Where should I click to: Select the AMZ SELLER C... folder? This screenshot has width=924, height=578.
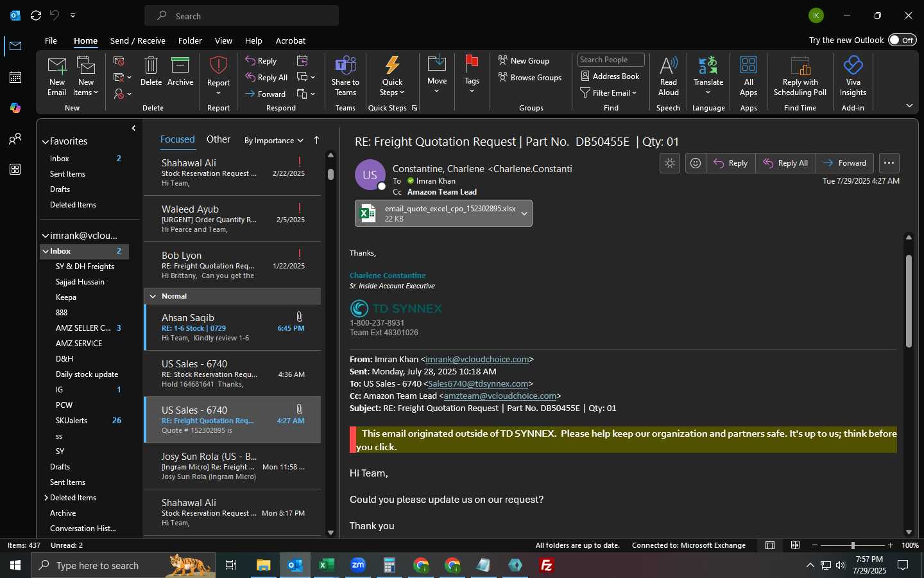click(x=83, y=328)
